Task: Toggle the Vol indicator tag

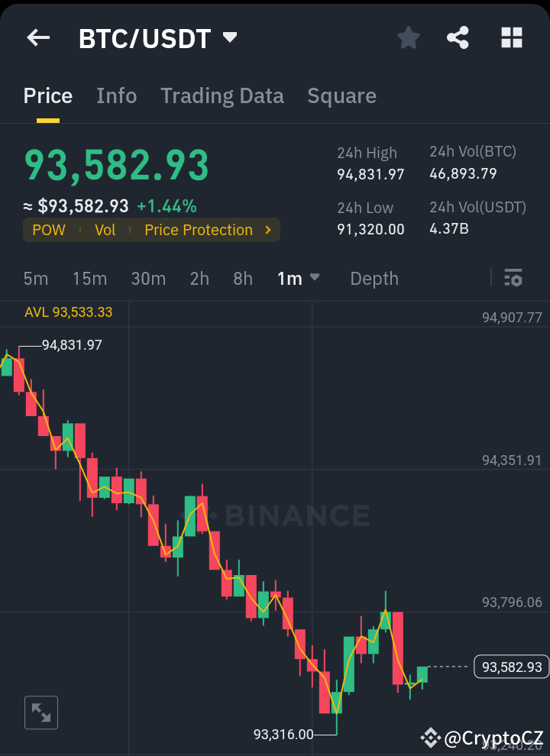Action: click(105, 230)
